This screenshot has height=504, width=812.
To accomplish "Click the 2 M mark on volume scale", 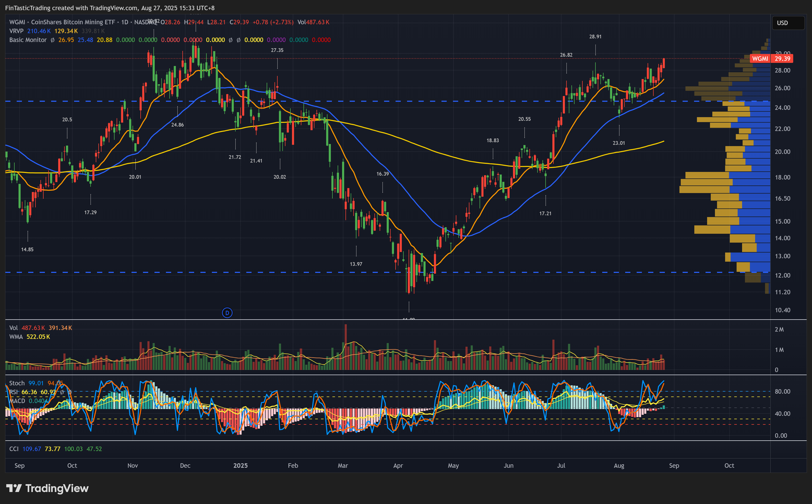I will [779, 329].
